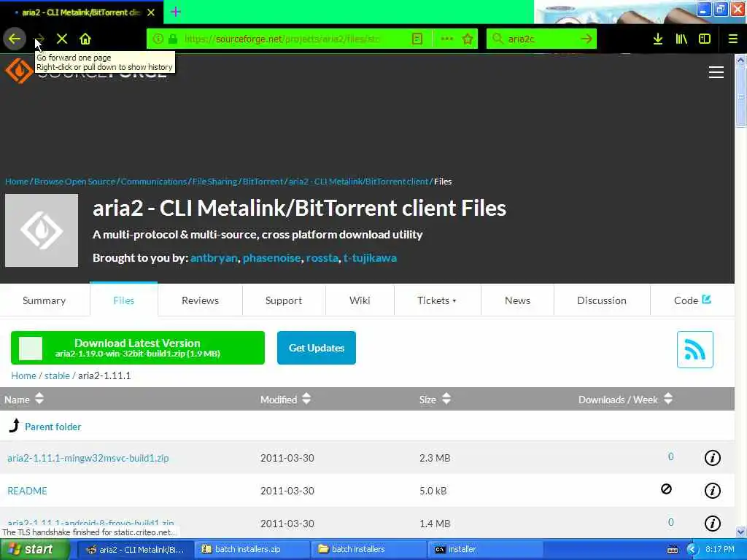The height and width of the screenshot is (560, 747).
Task: Open the SourceForge site hamburger menu
Action: (x=716, y=72)
